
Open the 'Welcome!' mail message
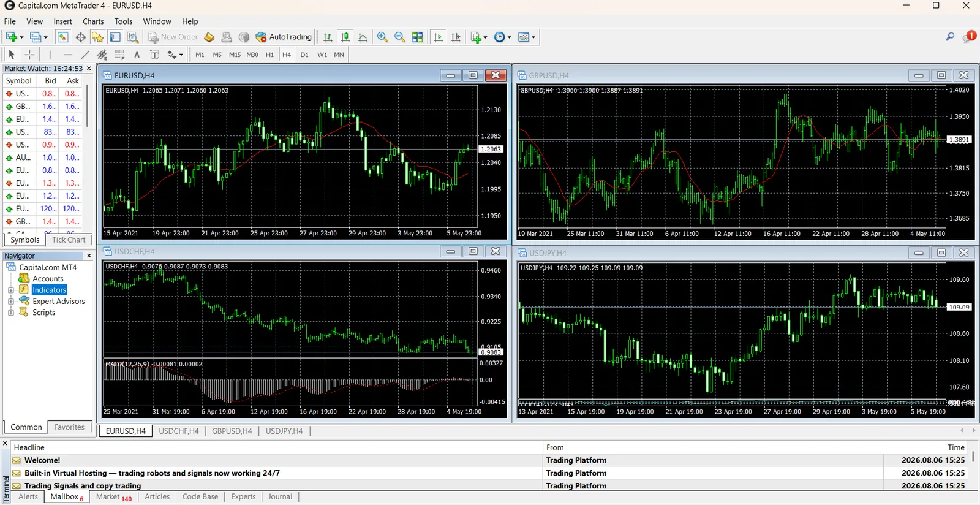[x=42, y=460]
